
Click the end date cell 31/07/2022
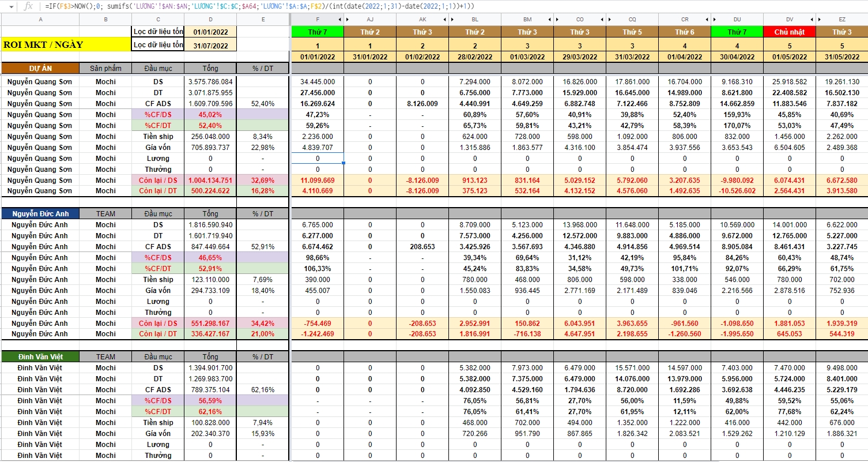tap(210, 46)
